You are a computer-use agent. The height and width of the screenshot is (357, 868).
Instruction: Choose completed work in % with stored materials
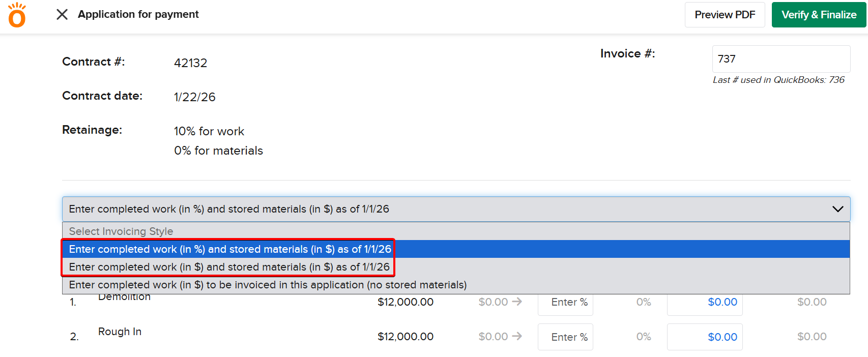[230, 249]
